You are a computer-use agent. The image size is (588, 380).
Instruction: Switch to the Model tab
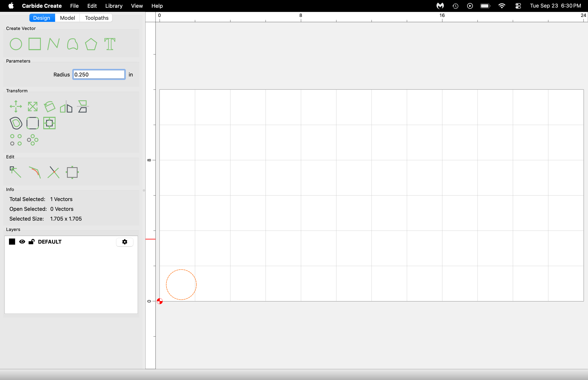coord(67,18)
